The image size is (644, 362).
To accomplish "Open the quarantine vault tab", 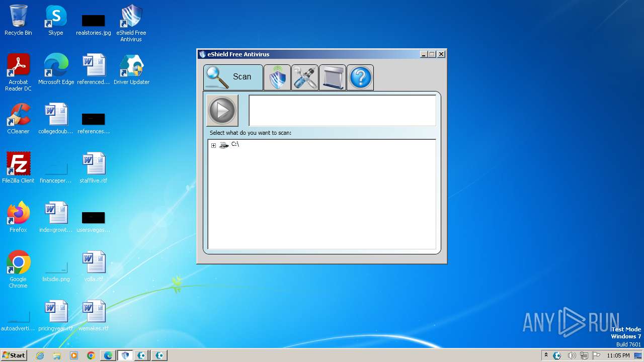I will [x=333, y=77].
